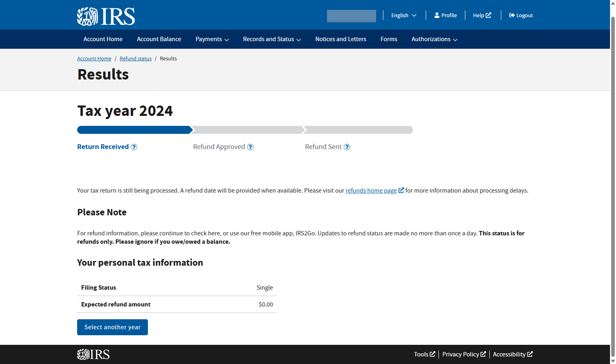The width and height of the screenshot is (616, 364).
Task: Click the Refund Sent progress bar segment
Action: click(x=358, y=130)
